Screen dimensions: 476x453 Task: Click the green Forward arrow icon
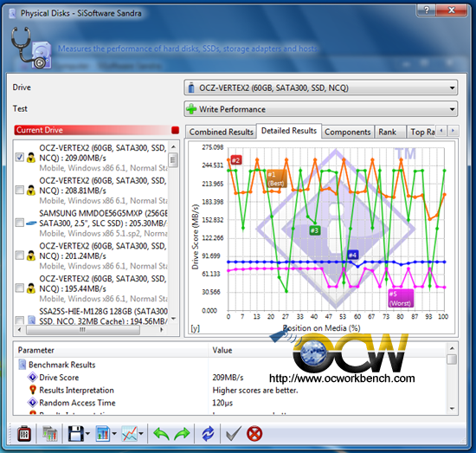coord(182,434)
